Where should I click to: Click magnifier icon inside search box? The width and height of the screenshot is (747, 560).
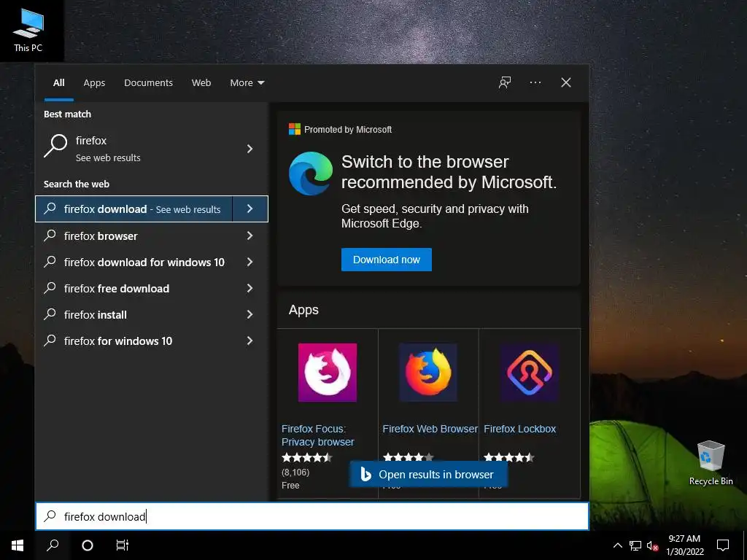pyautogui.click(x=50, y=516)
